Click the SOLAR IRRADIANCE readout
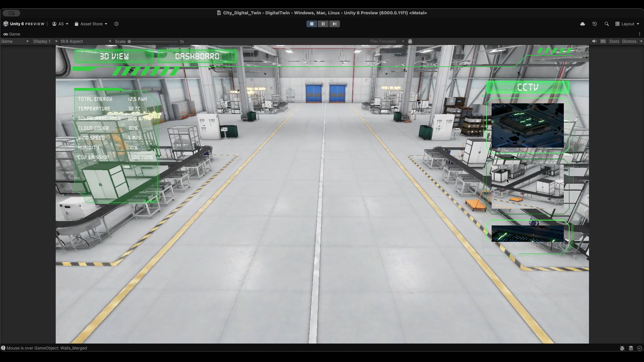644x362 pixels. [x=112, y=118]
